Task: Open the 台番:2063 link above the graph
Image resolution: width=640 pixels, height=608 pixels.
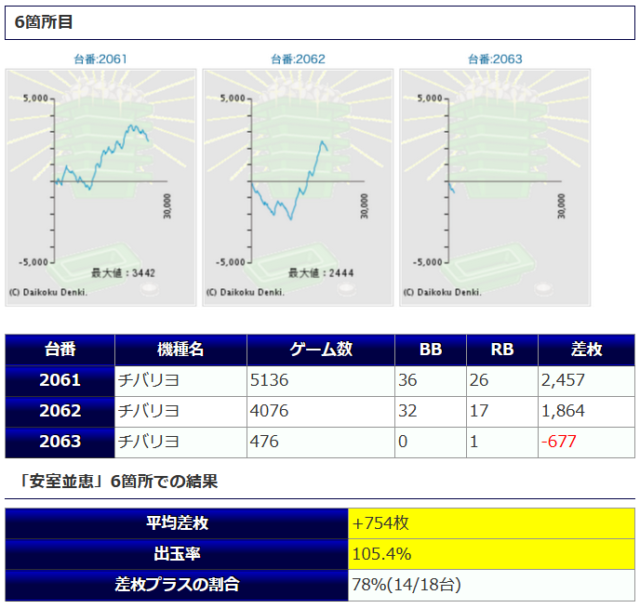Action: click(494, 59)
